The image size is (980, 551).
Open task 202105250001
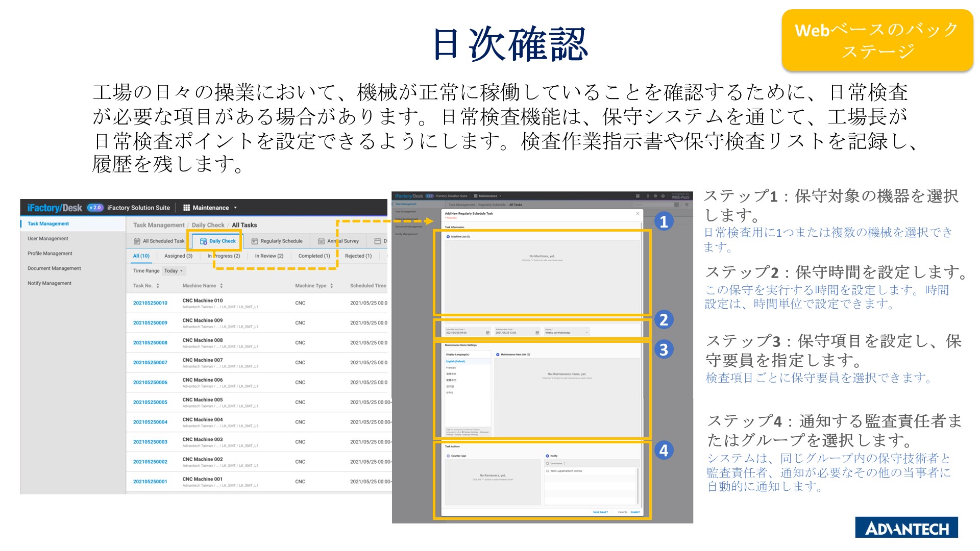coord(150,482)
